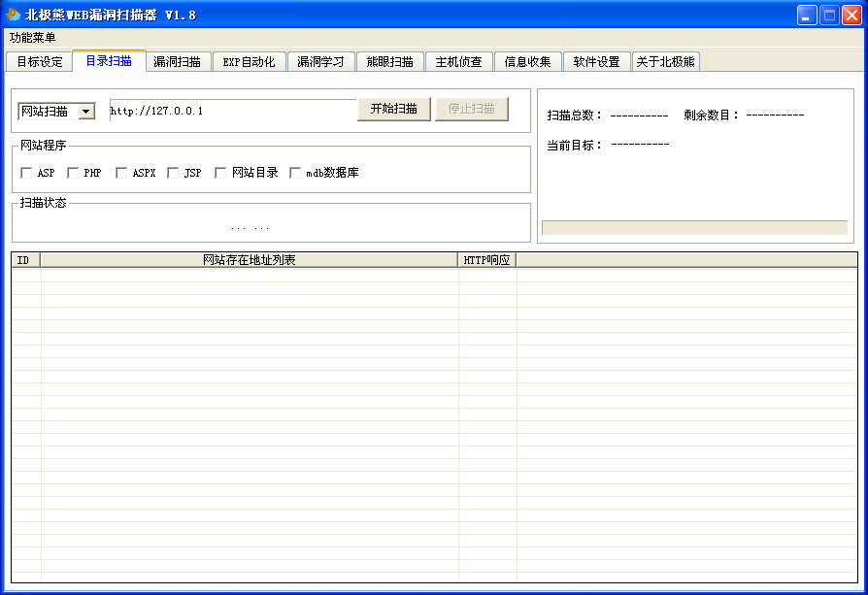
Task: Click the scan progress bar
Action: [x=694, y=227]
